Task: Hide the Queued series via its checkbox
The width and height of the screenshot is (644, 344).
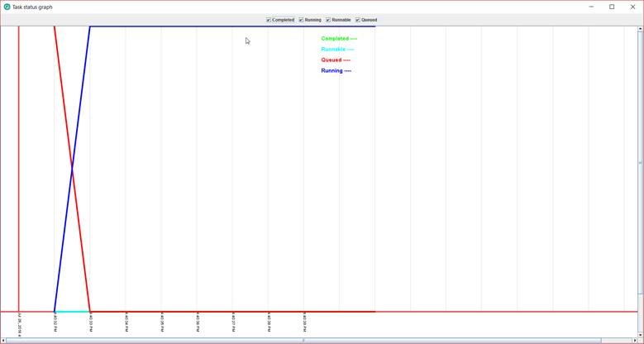Action: [358, 20]
